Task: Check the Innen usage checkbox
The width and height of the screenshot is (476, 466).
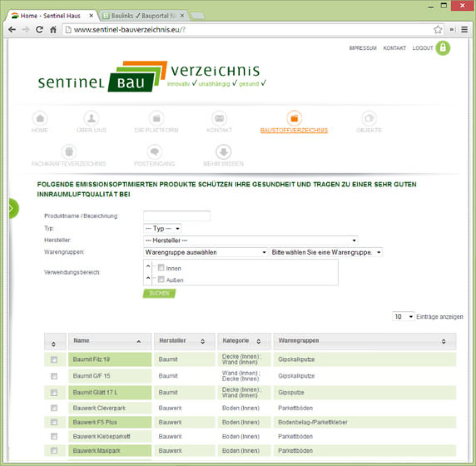Action: (x=161, y=268)
